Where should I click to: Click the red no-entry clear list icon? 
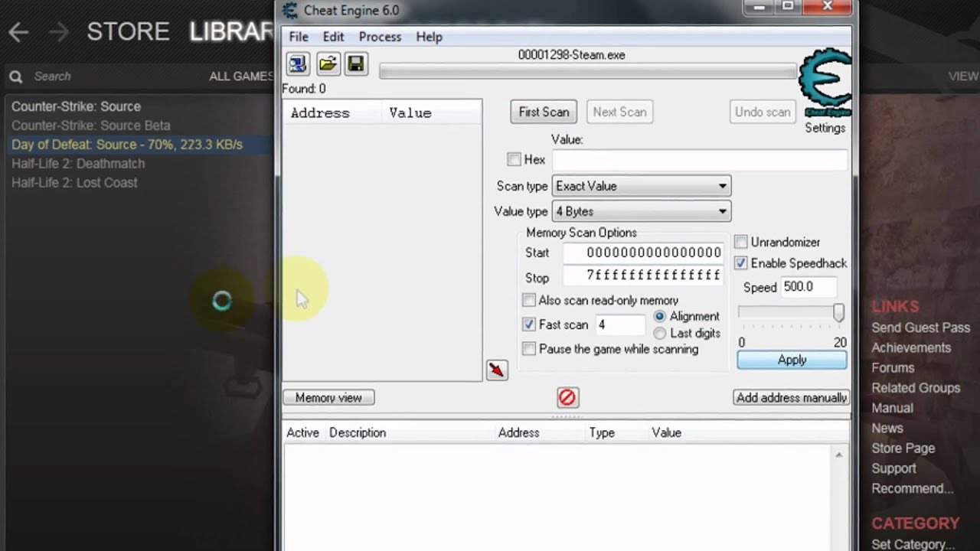(x=567, y=397)
